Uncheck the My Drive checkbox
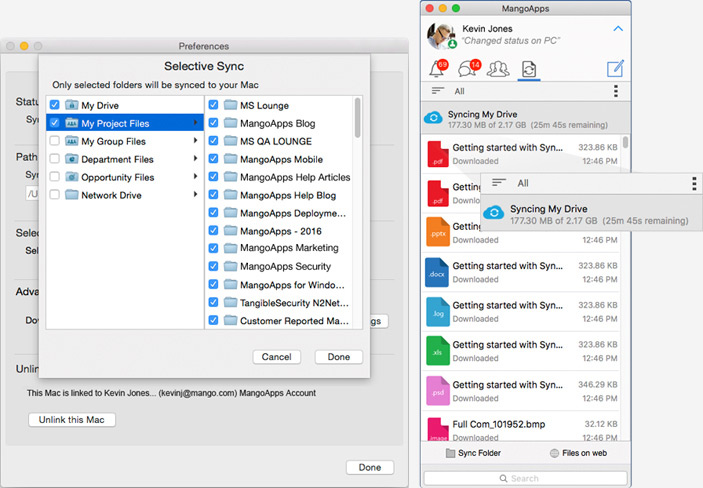This screenshot has height=488, width=703. point(55,105)
